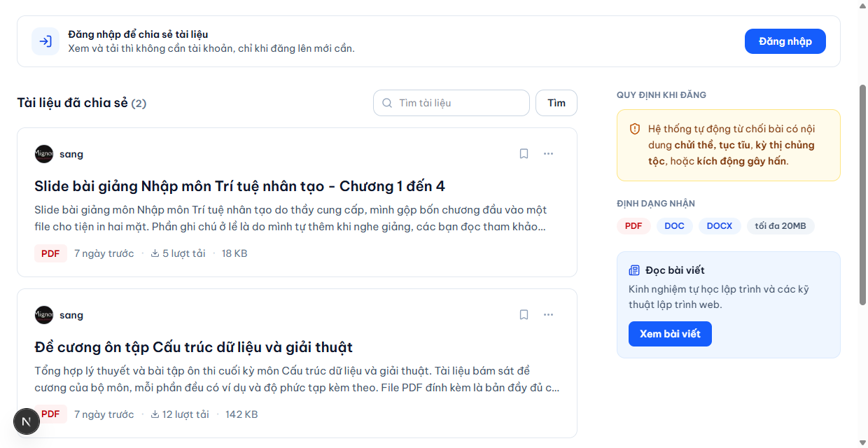
Task: Click the page vertical scrollbar thumb
Action: tap(862, 195)
